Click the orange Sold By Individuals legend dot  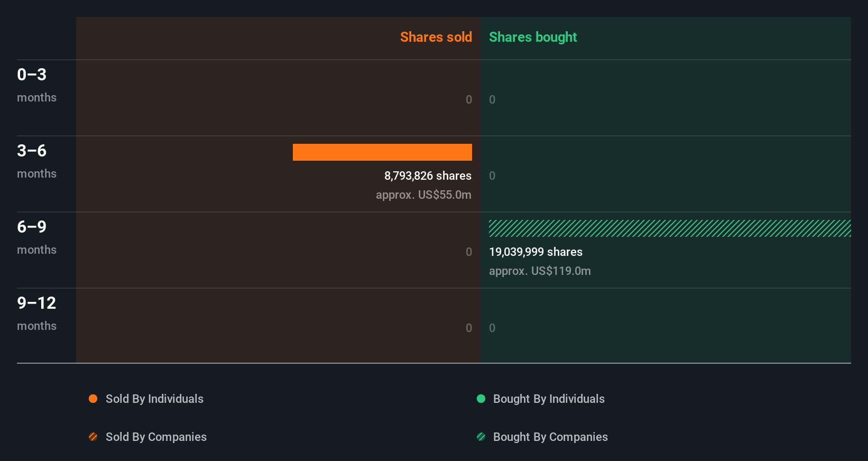(x=93, y=399)
